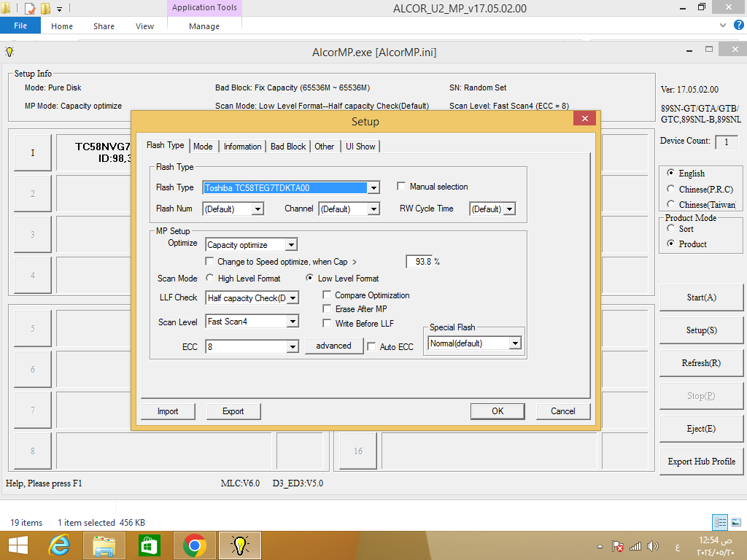Click the 93.8 percent capacity field
This screenshot has height=560, width=747.
coord(419,262)
